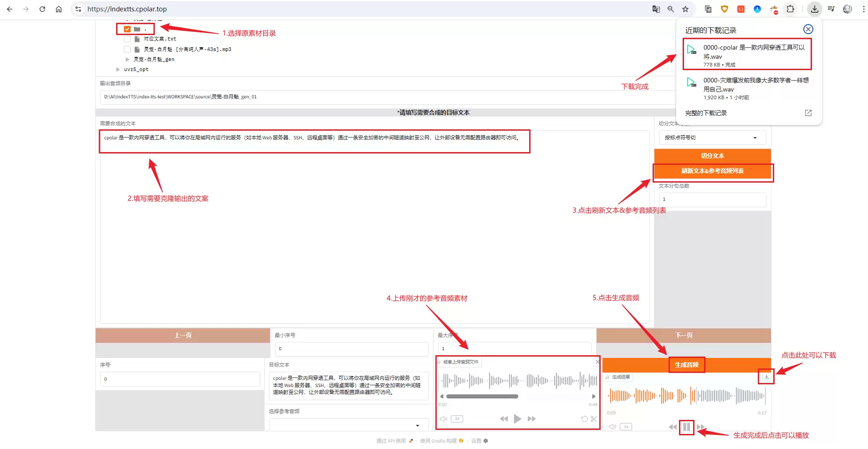Open the red curly-braces extension icon

tap(741, 9)
